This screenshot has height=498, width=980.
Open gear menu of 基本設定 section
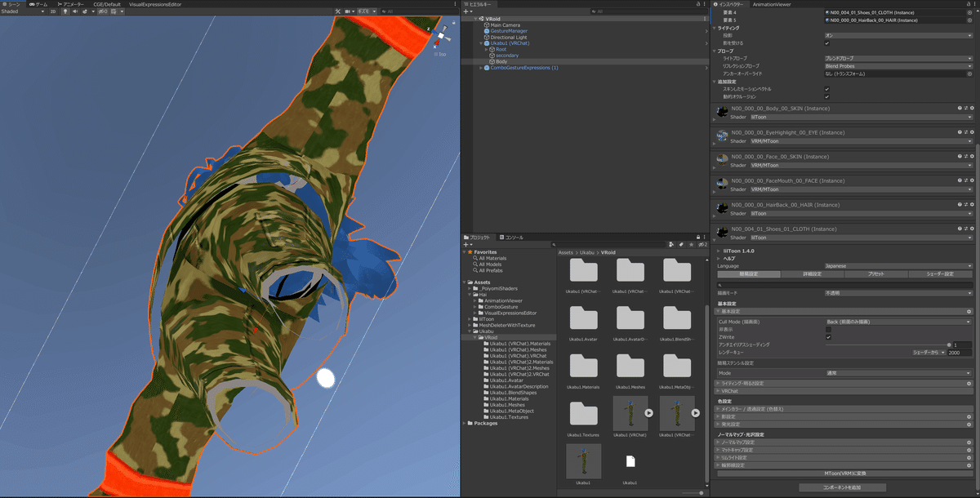(x=969, y=311)
